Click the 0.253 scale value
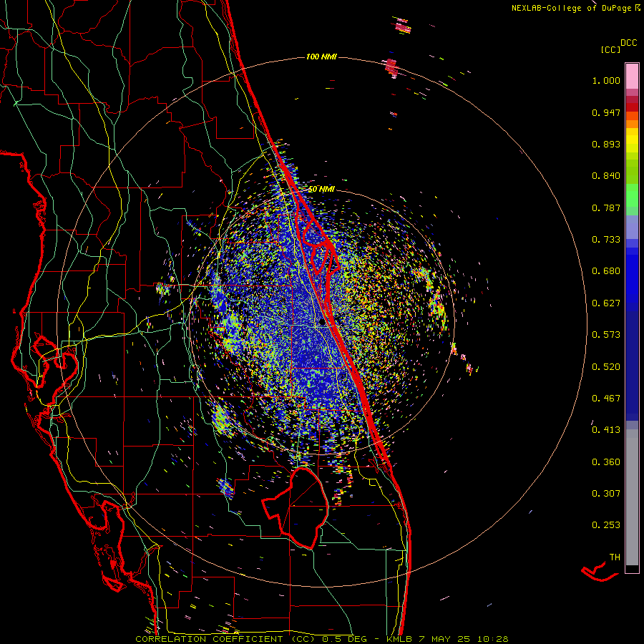 coord(606,525)
